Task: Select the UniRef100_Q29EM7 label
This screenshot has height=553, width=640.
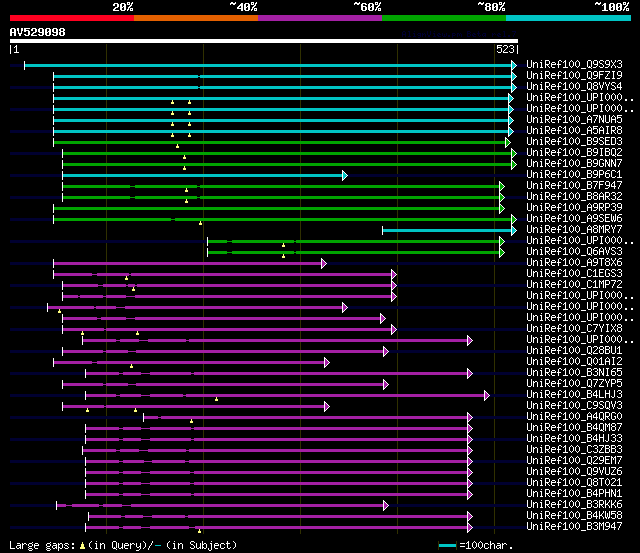Action: click(574, 461)
